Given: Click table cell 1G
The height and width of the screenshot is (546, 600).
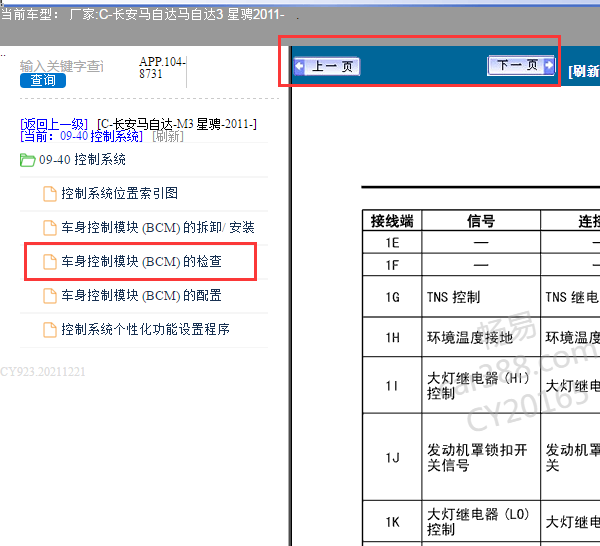Looking at the screenshot, I should [392, 297].
